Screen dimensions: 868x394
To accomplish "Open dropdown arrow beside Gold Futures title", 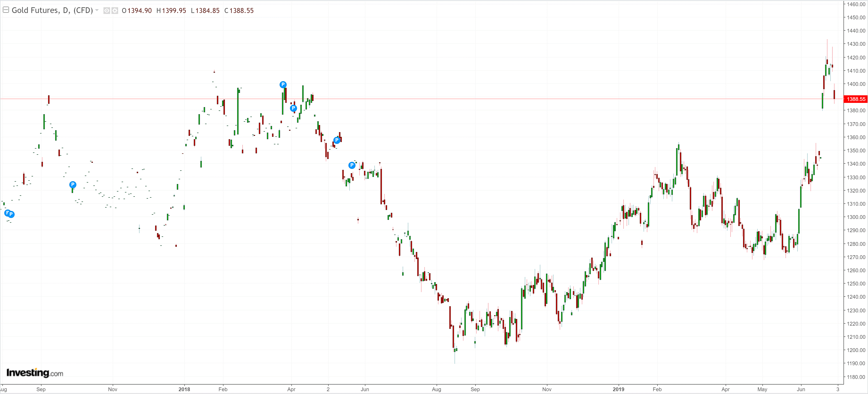I will [97, 10].
